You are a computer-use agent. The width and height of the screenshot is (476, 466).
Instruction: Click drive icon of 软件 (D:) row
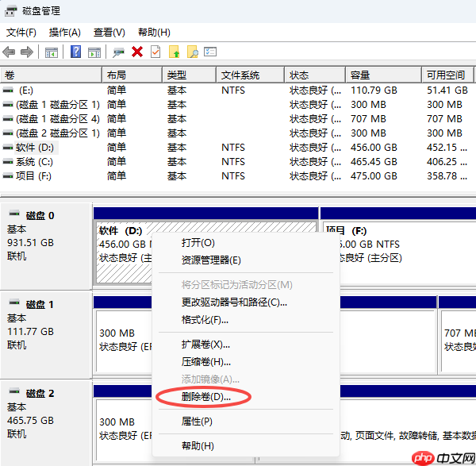coord(8,148)
